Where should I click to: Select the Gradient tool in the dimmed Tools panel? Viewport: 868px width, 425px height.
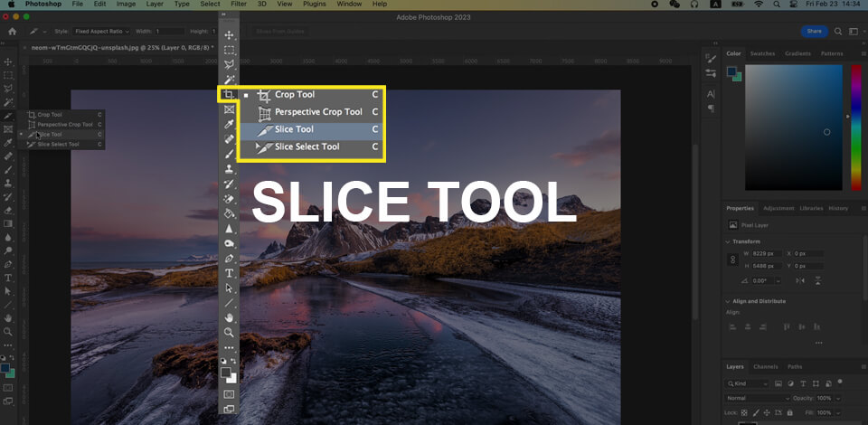(8, 223)
